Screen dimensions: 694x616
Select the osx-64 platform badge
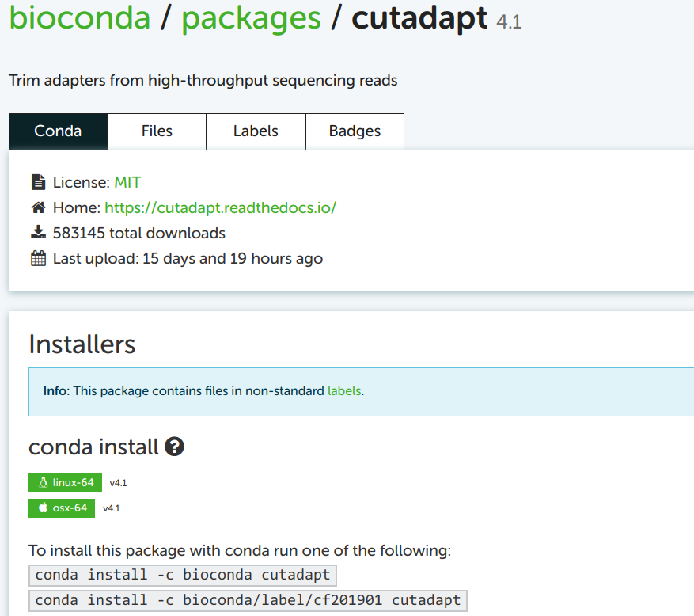tap(62, 508)
